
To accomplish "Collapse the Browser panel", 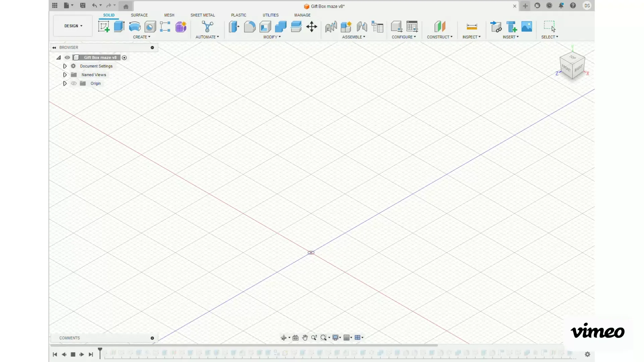I will tap(54, 48).
